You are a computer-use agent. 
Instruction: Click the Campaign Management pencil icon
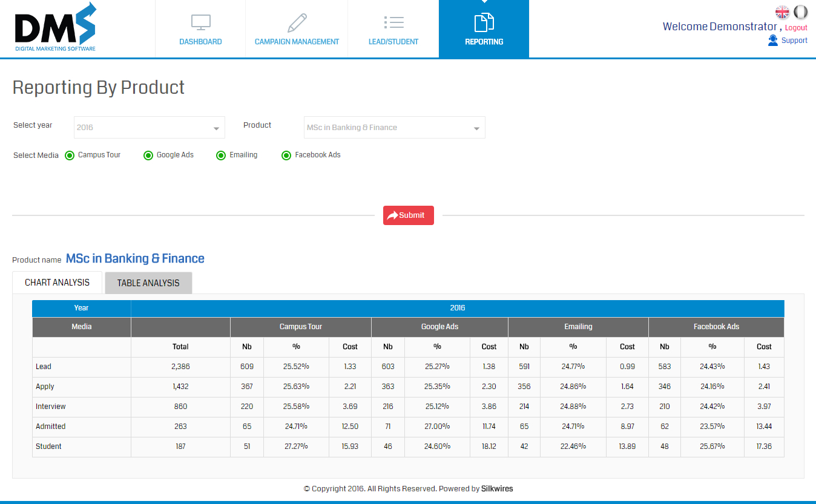point(297,23)
